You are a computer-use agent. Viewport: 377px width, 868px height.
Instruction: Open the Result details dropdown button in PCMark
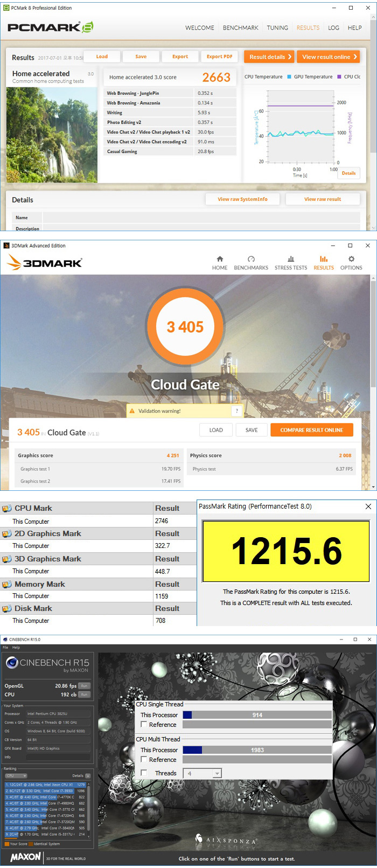tap(269, 57)
